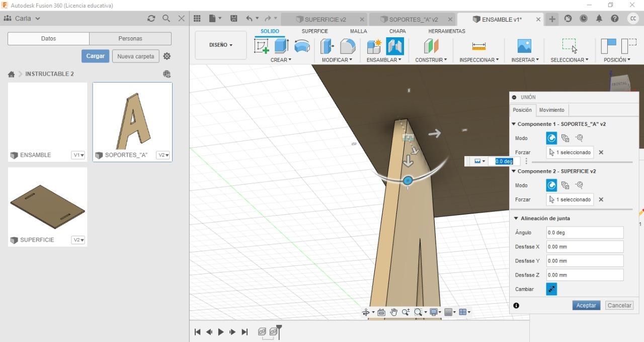
Task: Open the extensions icon next to new tab
Action: [x=568, y=18]
